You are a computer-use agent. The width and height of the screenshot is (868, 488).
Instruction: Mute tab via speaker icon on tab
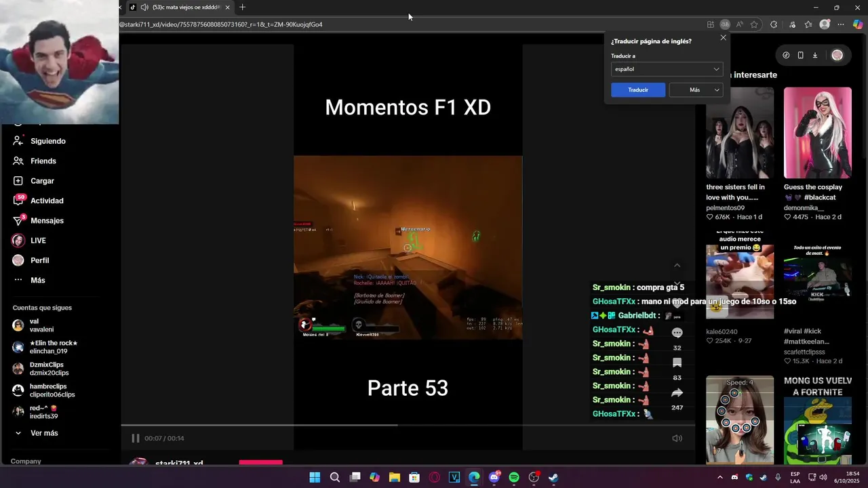coord(144,7)
